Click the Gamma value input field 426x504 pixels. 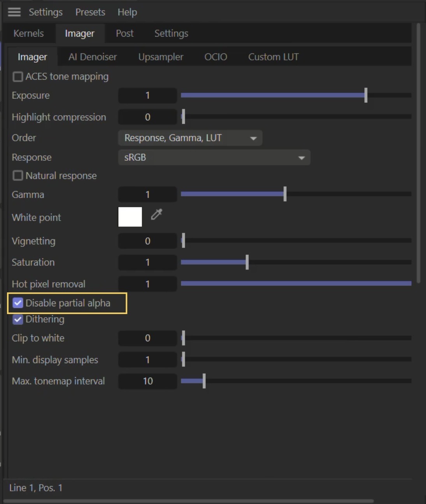(x=147, y=195)
